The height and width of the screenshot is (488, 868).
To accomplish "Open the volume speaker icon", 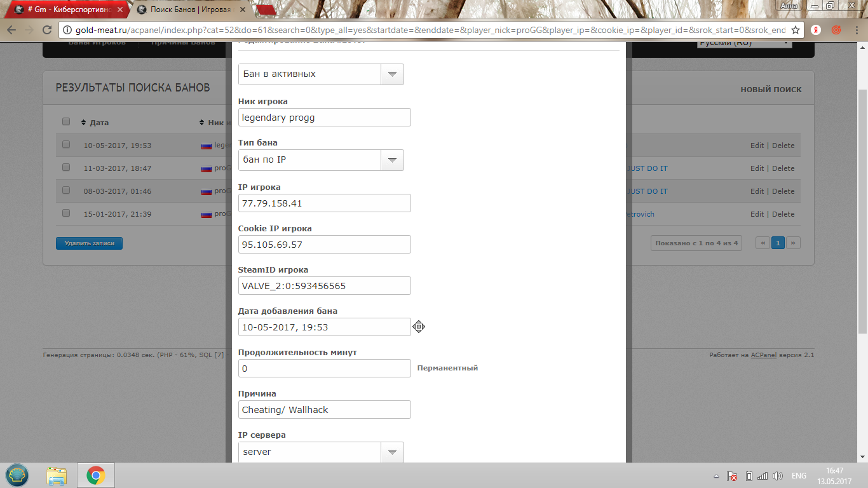I will point(776,476).
